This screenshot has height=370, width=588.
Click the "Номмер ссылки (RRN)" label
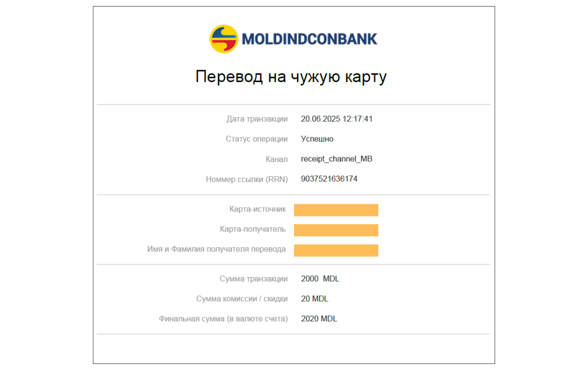click(x=247, y=179)
